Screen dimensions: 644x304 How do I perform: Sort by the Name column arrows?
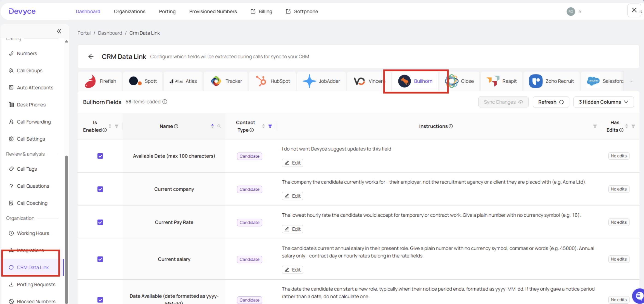(x=212, y=126)
